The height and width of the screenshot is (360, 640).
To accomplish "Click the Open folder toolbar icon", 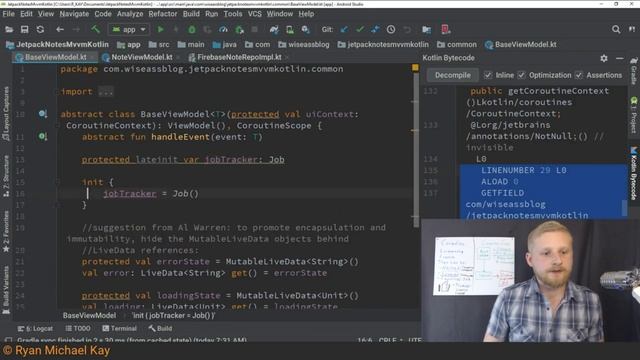I will point(9,29).
